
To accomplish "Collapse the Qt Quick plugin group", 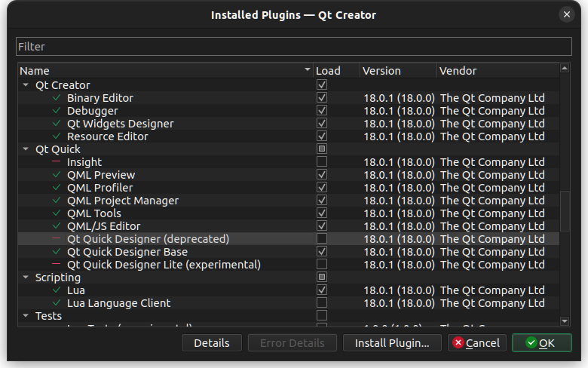I will click(x=26, y=149).
